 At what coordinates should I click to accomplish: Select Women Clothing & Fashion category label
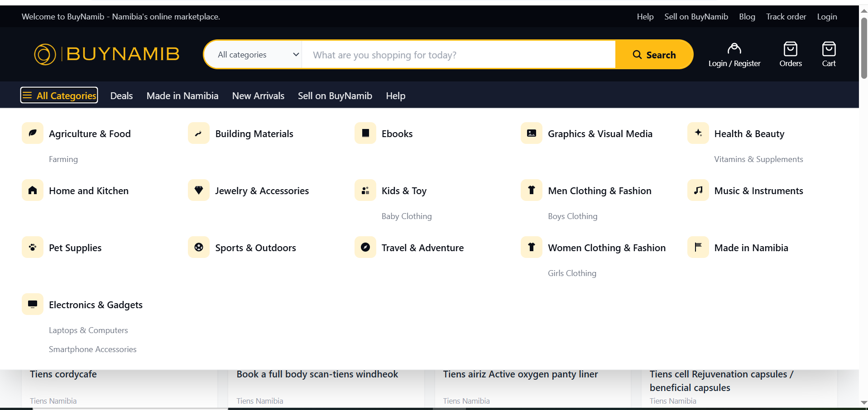pyautogui.click(x=607, y=248)
